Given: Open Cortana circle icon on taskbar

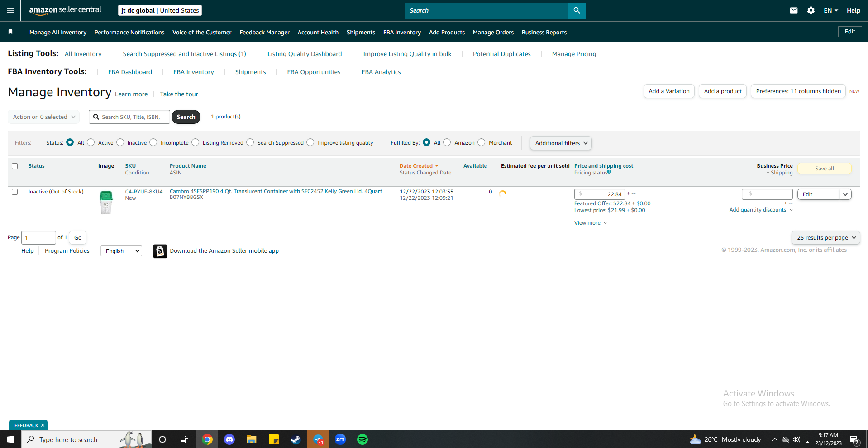Looking at the screenshot, I should click(162, 439).
